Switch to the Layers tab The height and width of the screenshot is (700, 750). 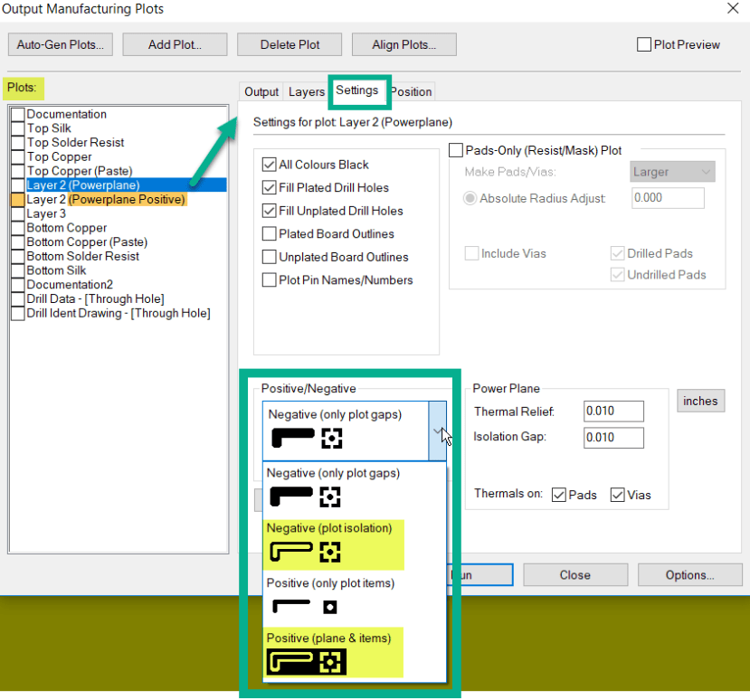[306, 91]
